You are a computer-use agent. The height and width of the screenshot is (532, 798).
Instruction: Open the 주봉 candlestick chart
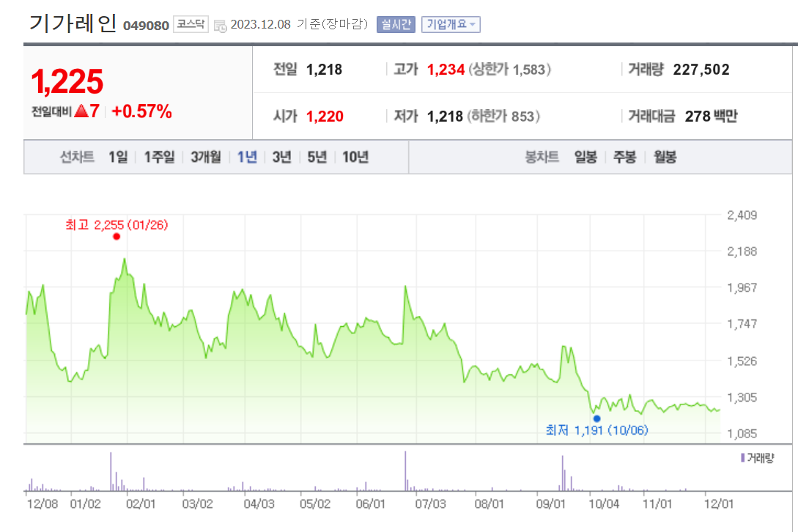624,157
